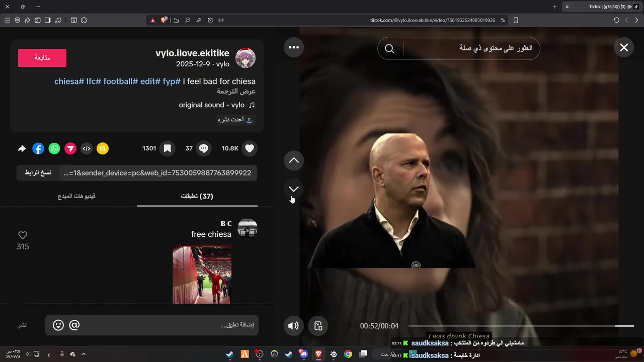Click the pinned items pin icon

pos(27,20)
